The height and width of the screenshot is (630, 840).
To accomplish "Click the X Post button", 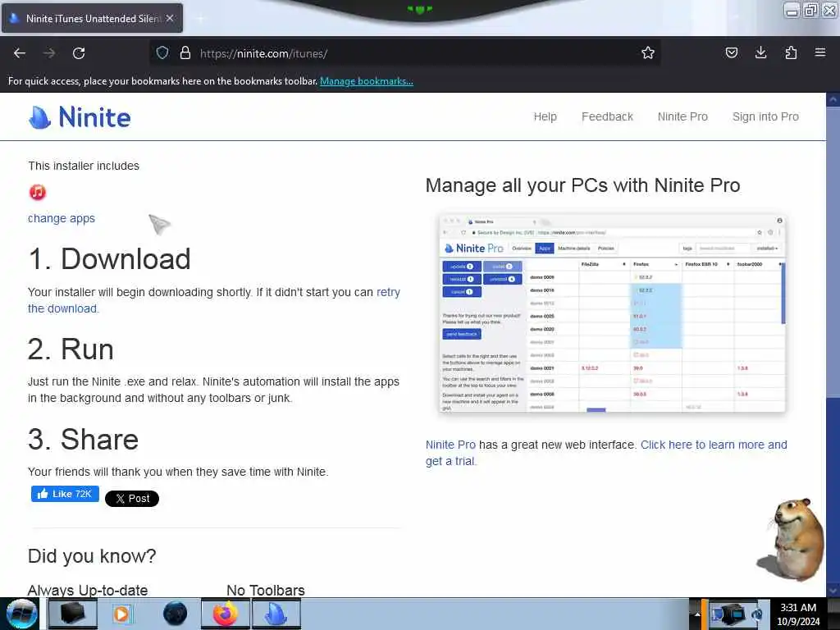I will [132, 499].
